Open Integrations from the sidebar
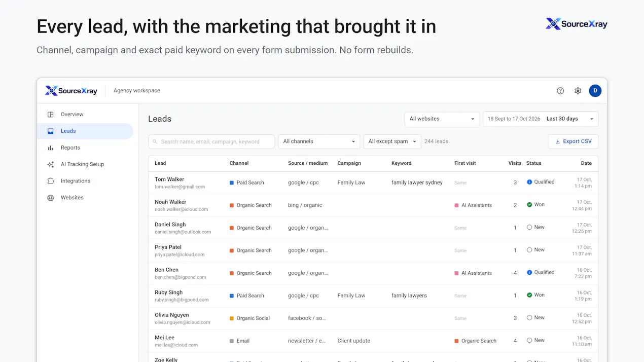644x362 pixels. point(85,181)
